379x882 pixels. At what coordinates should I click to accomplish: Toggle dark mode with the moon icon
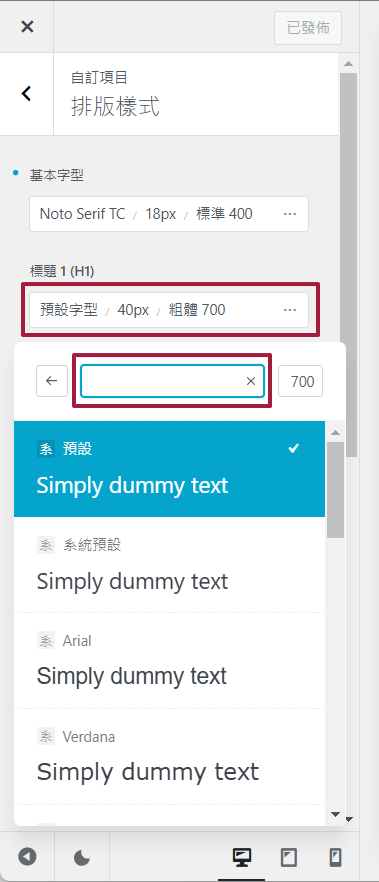82,857
